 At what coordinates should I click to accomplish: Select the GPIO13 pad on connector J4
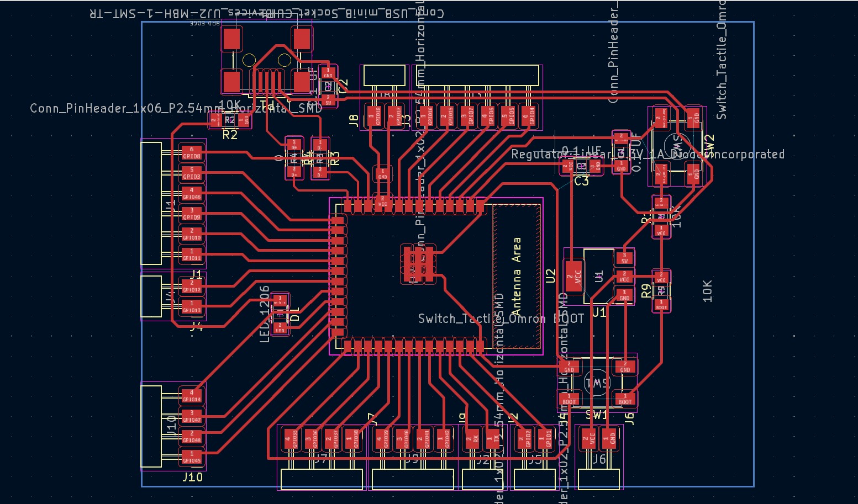(x=192, y=307)
